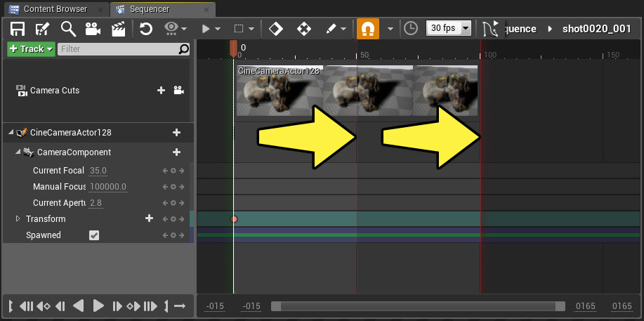Open Render Movie via the clapperboard icon
Screen dimensions: 644x321
[x=119, y=29]
